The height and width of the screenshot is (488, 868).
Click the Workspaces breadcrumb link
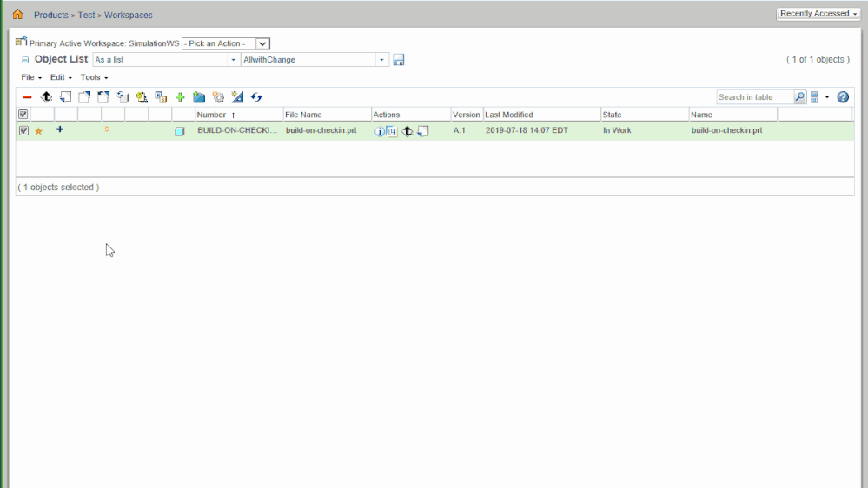pos(129,15)
